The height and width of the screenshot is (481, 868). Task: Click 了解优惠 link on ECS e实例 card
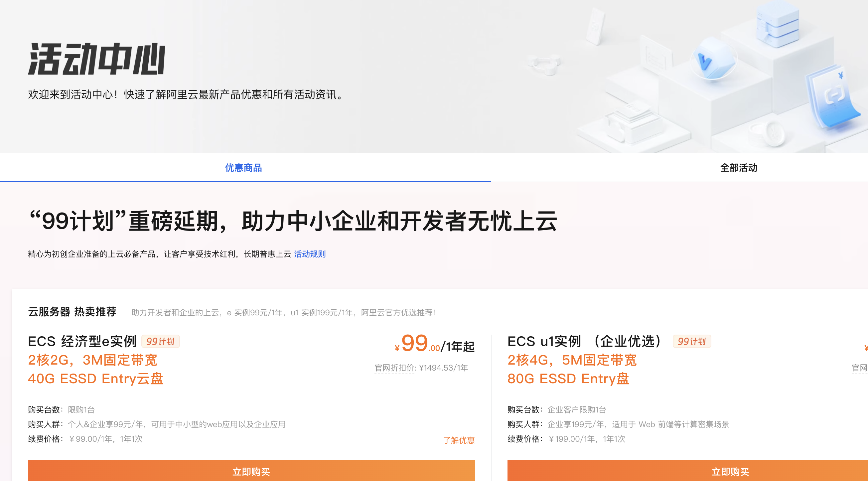pyautogui.click(x=459, y=440)
